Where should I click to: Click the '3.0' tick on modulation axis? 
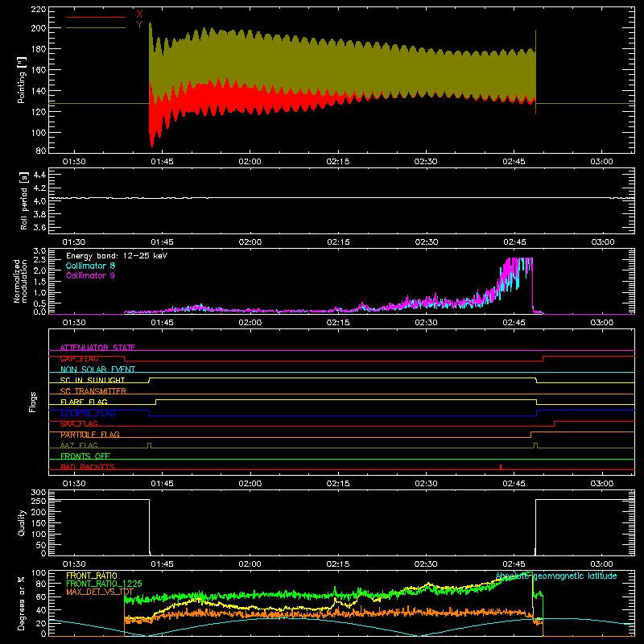point(39,250)
